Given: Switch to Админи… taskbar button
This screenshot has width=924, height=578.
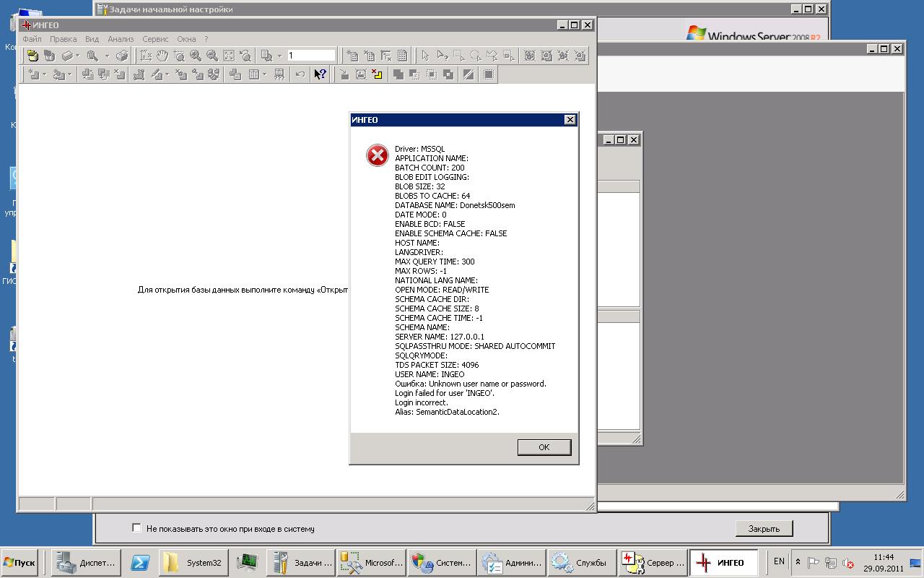Looking at the screenshot, I should 511,563.
